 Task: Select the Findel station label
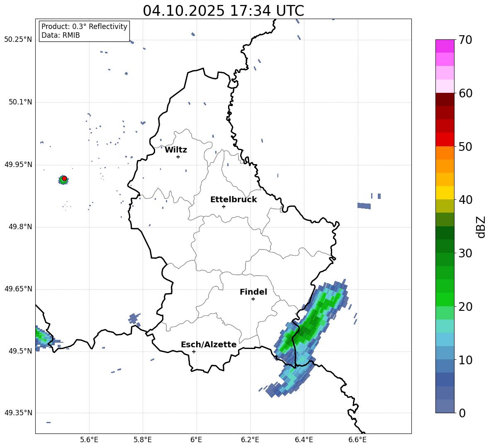253,292
